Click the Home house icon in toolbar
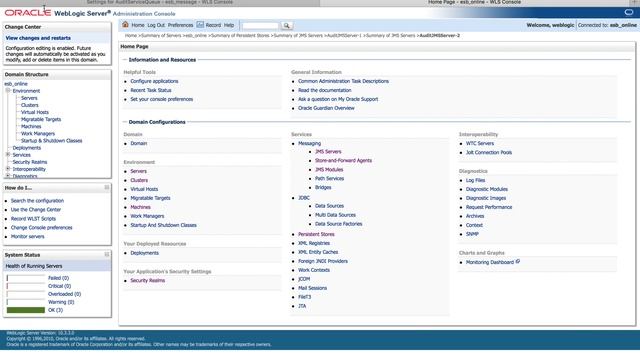The width and height of the screenshot is (640, 360). pyautogui.click(x=125, y=24)
